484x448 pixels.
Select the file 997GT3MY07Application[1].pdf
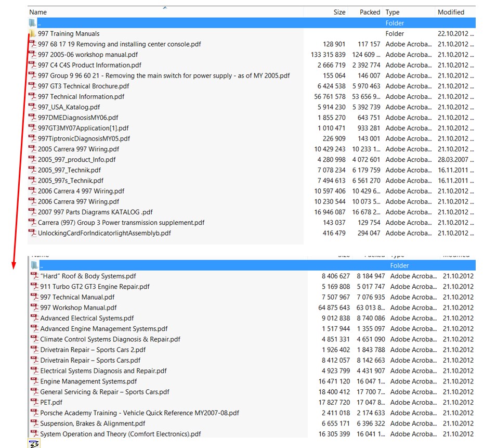[83, 128]
